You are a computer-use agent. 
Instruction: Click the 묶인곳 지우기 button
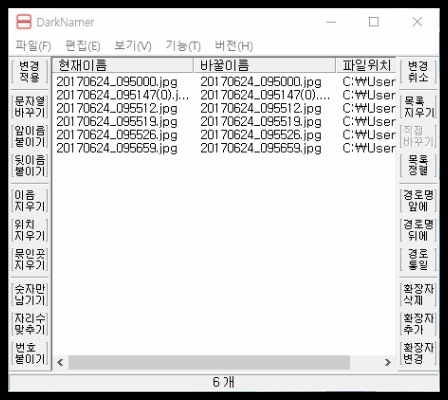coord(29,259)
